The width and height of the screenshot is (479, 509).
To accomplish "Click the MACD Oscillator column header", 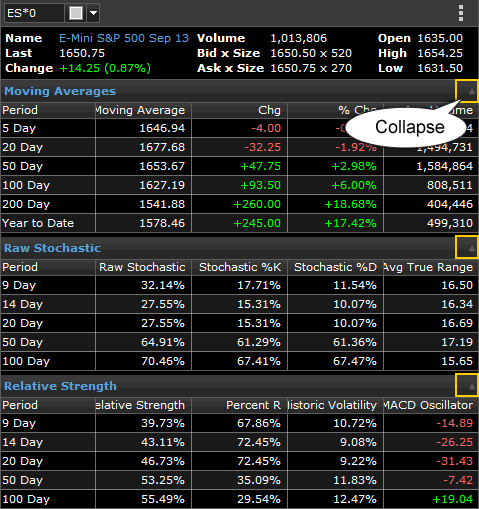I will click(431, 405).
